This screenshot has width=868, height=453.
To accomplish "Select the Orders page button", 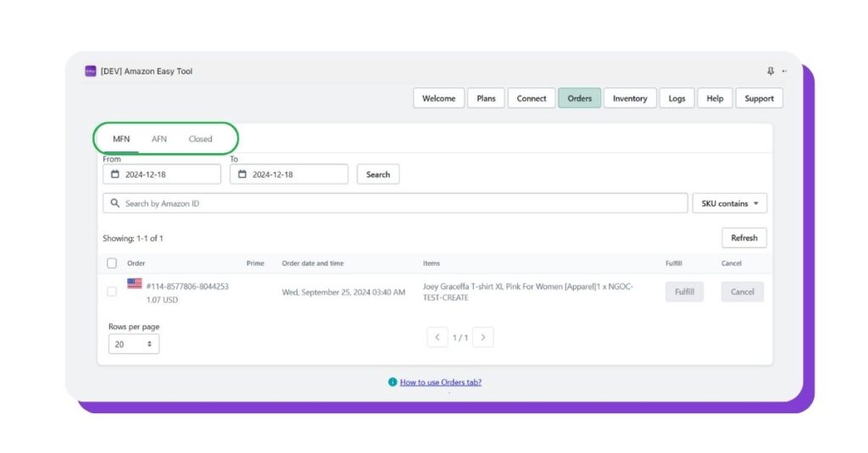I will pyautogui.click(x=580, y=98).
